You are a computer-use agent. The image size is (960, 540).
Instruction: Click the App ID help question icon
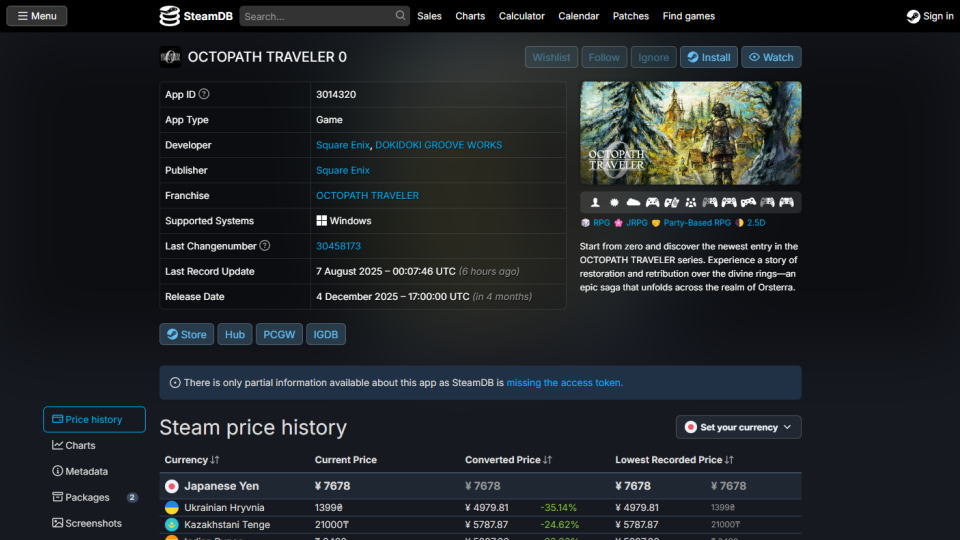[x=204, y=94]
